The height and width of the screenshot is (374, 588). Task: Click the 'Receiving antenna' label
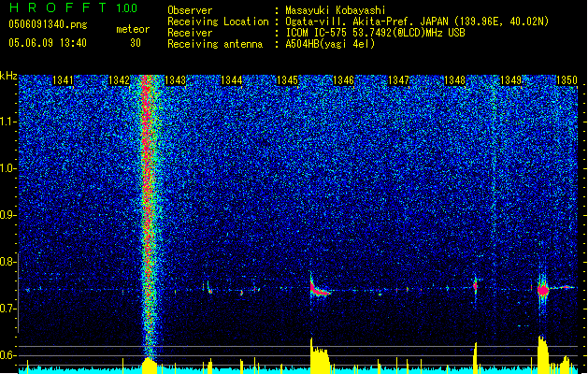(215, 44)
